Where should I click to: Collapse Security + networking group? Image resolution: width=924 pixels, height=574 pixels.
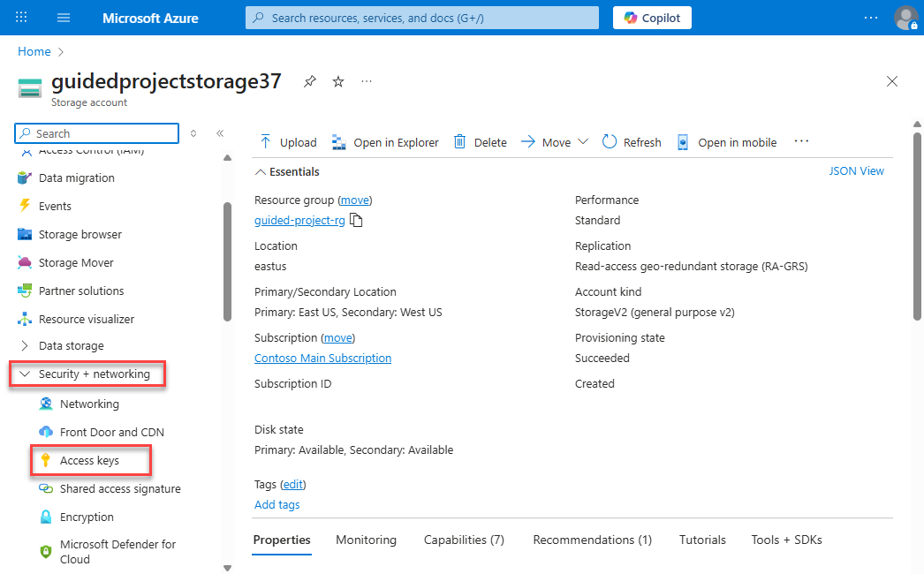87,374
